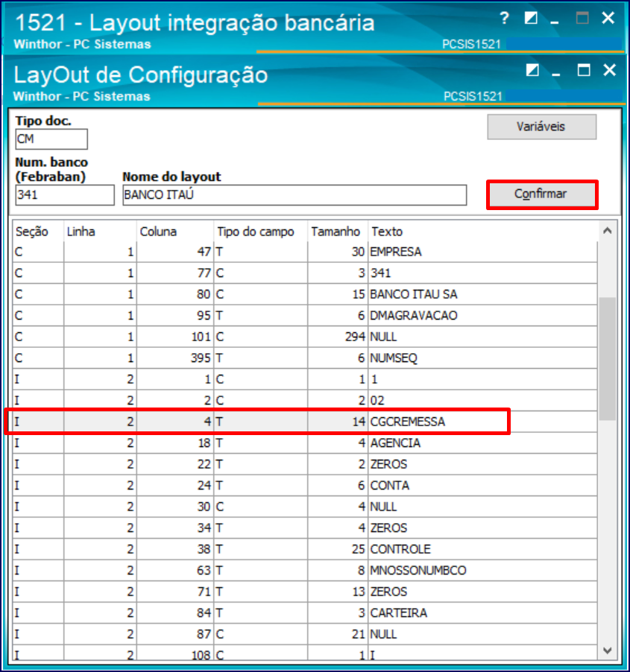Focus the Tipo doc. field containing CM
630x672 pixels.
(x=51, y=139)
